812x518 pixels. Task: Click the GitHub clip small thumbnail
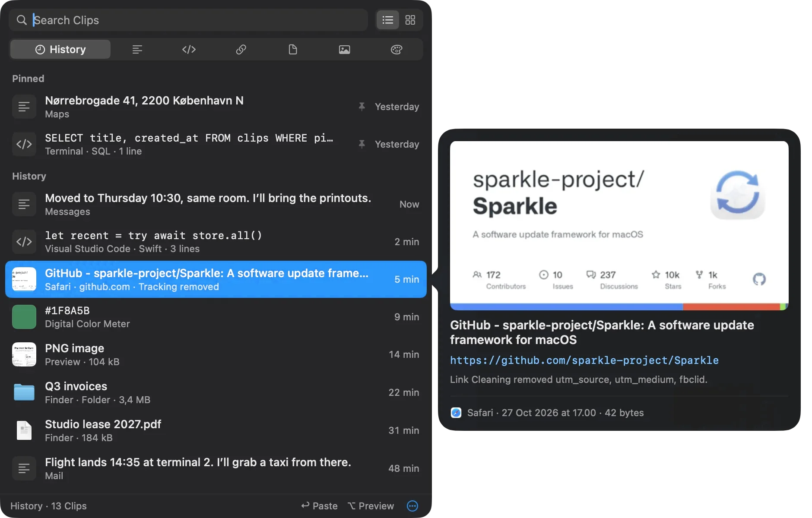coord(24,279)
